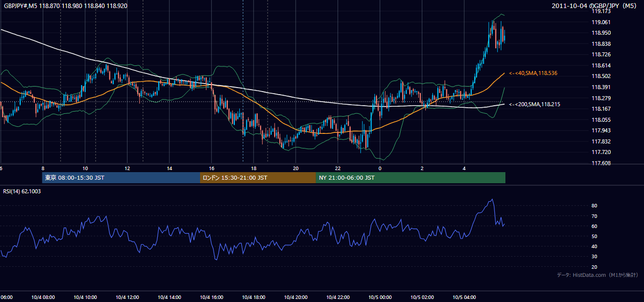Click the 10/4 18:00 time axis label
The width and height of the screenshot is (644, 302).
(x=253, y=297)
